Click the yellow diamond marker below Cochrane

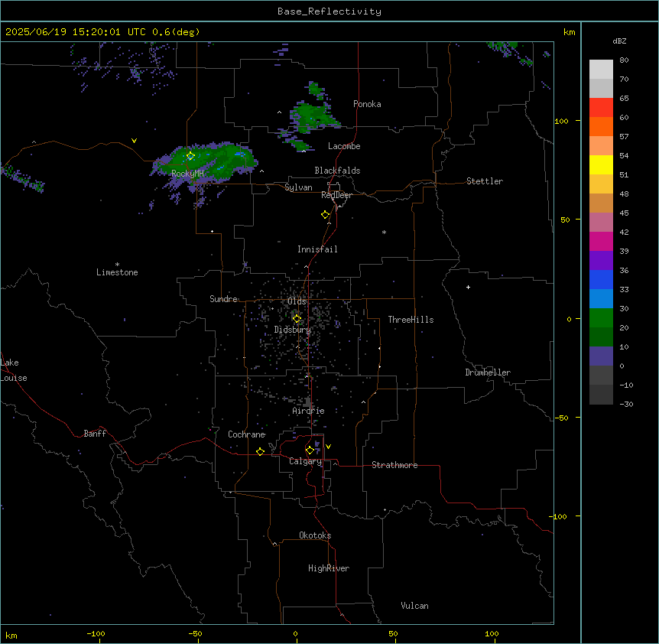tap(260, 452)
